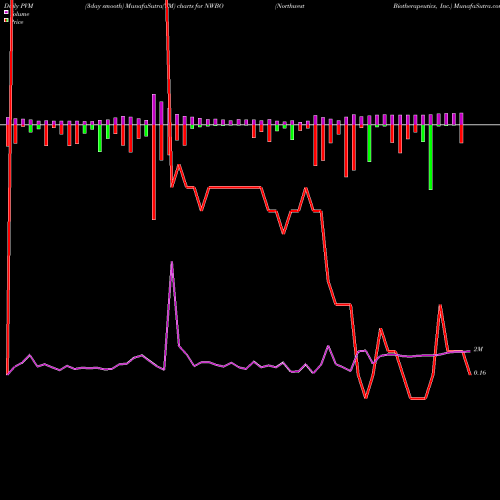Click the Northwest company name text
The height and width of the screenshot is (500, 500).
290,6
